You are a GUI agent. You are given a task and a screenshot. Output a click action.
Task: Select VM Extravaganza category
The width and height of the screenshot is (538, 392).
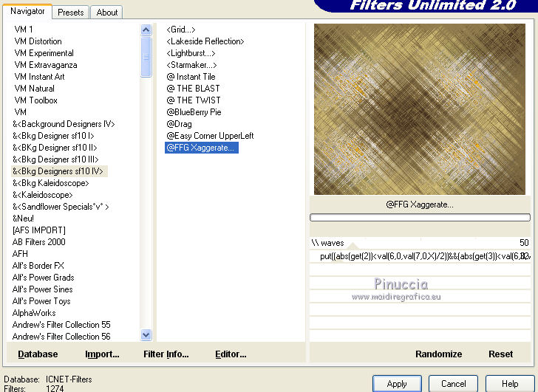coord(46,65)
